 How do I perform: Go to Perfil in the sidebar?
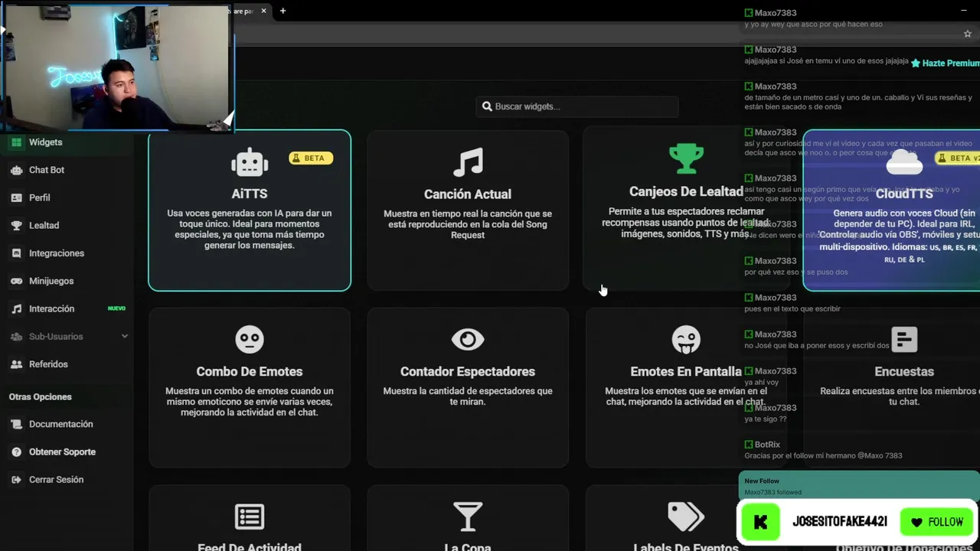click(40, 197)
